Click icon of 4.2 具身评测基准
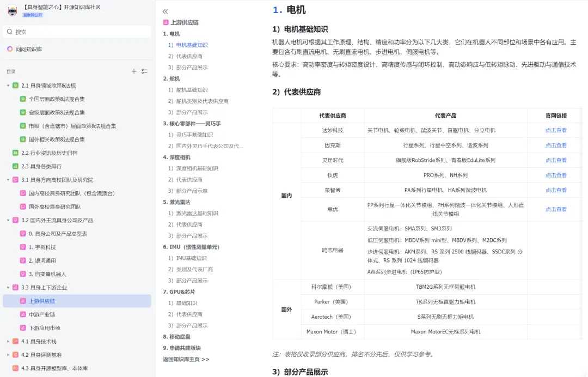Viewport: 588px width, 377px height. (15, 355)
